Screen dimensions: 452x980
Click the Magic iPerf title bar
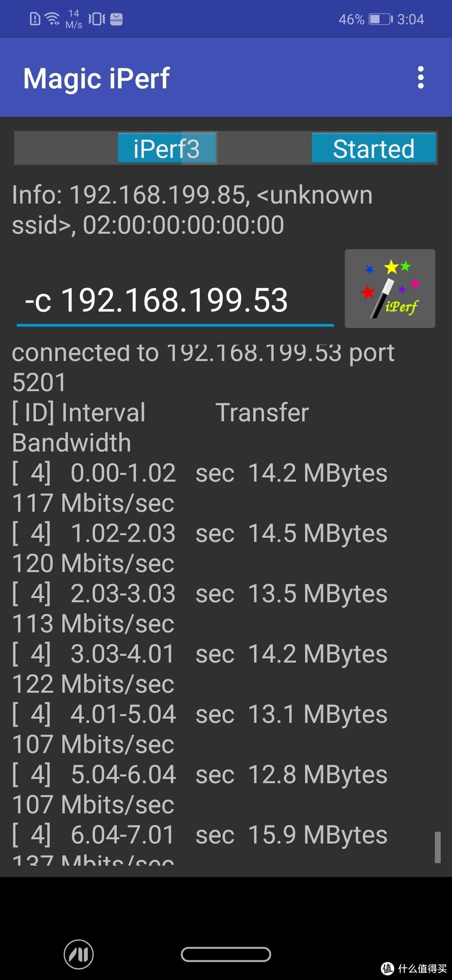[96, 77]
